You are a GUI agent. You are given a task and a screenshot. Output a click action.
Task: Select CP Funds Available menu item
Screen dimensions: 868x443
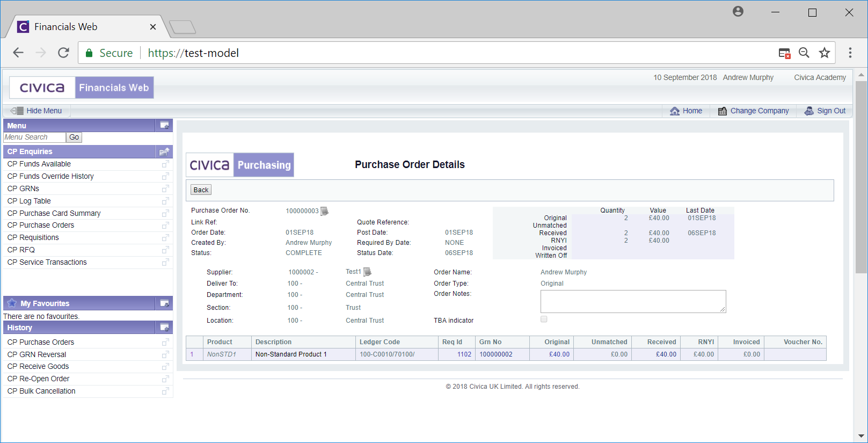pyautogui.click(x=39, y=164)
